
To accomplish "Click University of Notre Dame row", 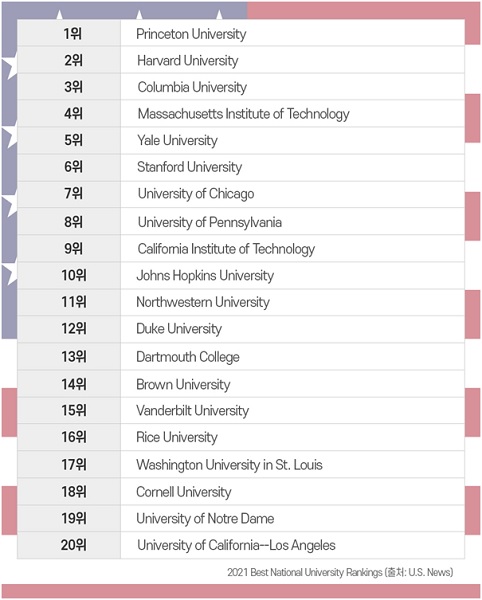I will click(241, 518).
